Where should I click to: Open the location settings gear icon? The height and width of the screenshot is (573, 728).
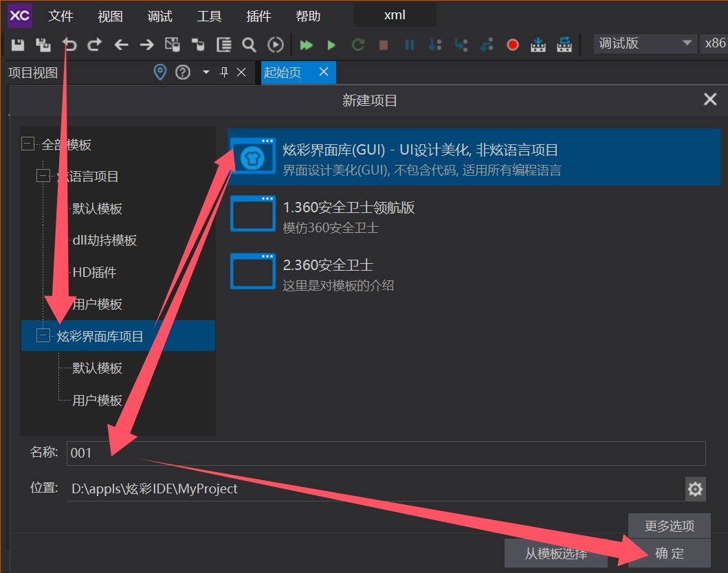(695, 489)
